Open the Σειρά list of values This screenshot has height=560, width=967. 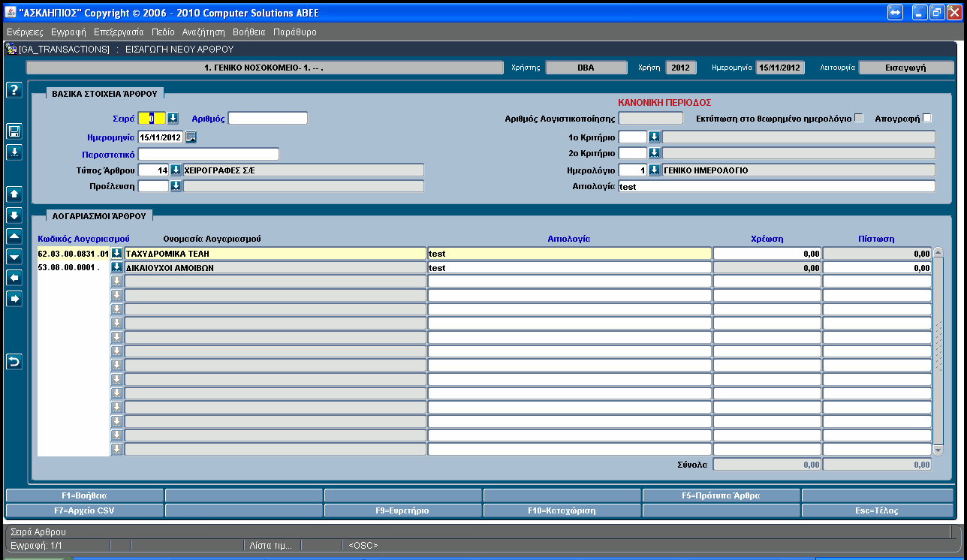pos(173,118)
